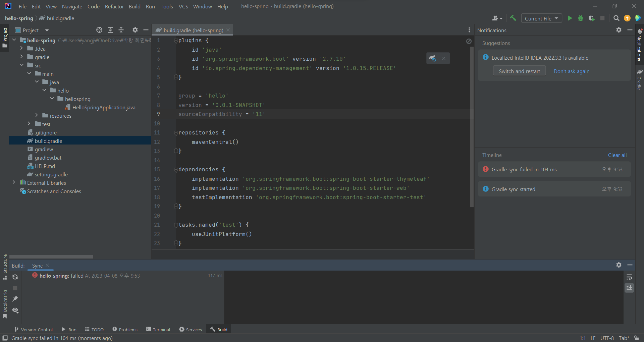Click the Build project hammer icon
This screenshot has height=342, width=644.
(513, 18)
